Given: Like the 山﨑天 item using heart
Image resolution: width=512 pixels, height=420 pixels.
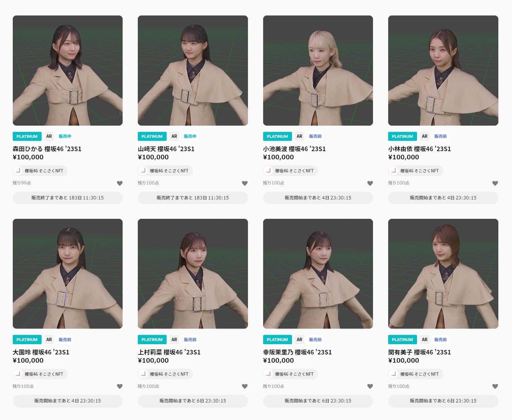Looking at the screenshot, I should tap(245, 183).
